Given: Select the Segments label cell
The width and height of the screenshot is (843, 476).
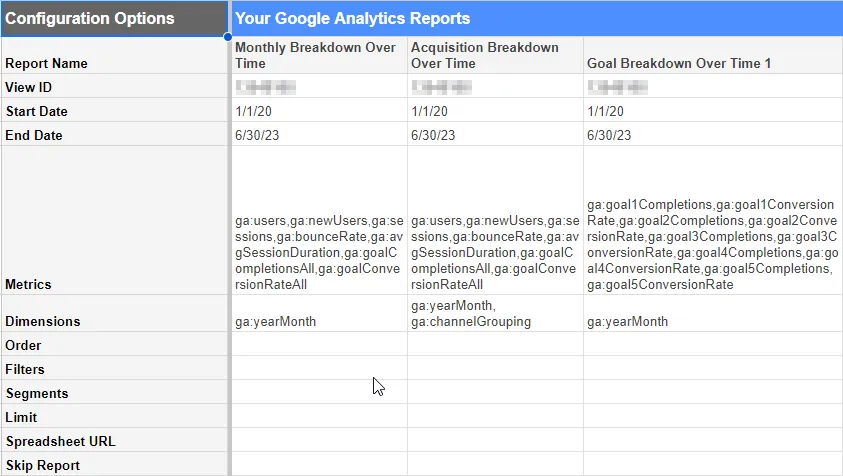Looking at the screenshot, I should click(x=114, y=392).
